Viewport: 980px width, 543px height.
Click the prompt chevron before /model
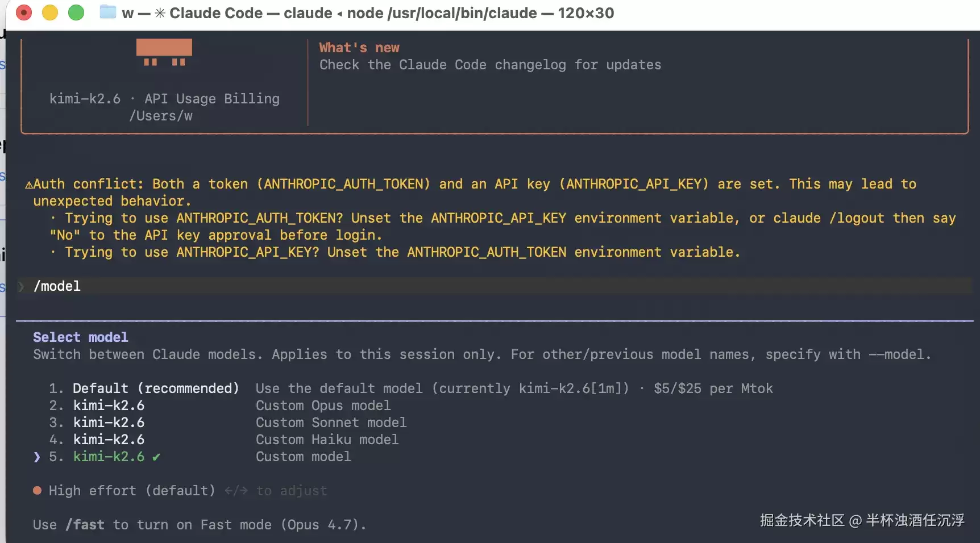point(21,286)
